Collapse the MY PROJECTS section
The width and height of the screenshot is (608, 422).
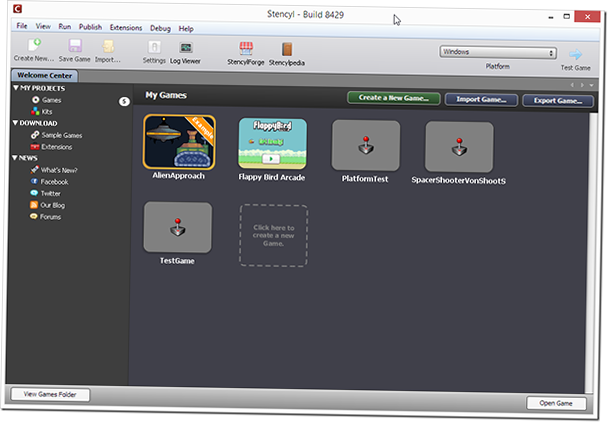click(16, 88)
